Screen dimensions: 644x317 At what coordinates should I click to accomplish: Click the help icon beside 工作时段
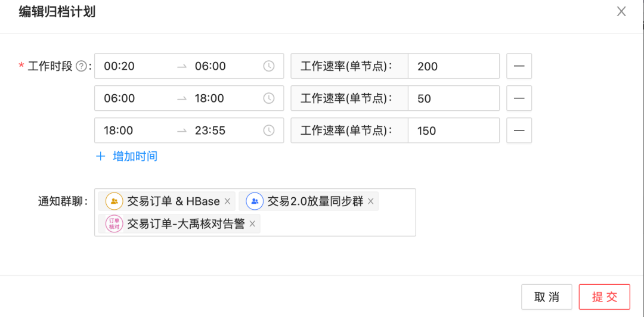point(82,66)
